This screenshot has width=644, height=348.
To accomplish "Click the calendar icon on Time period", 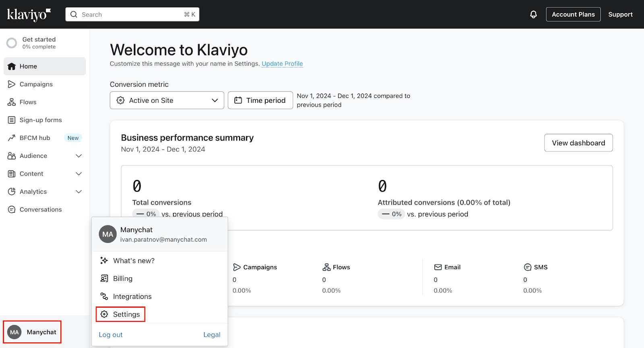I will click(x=238, y=100).
